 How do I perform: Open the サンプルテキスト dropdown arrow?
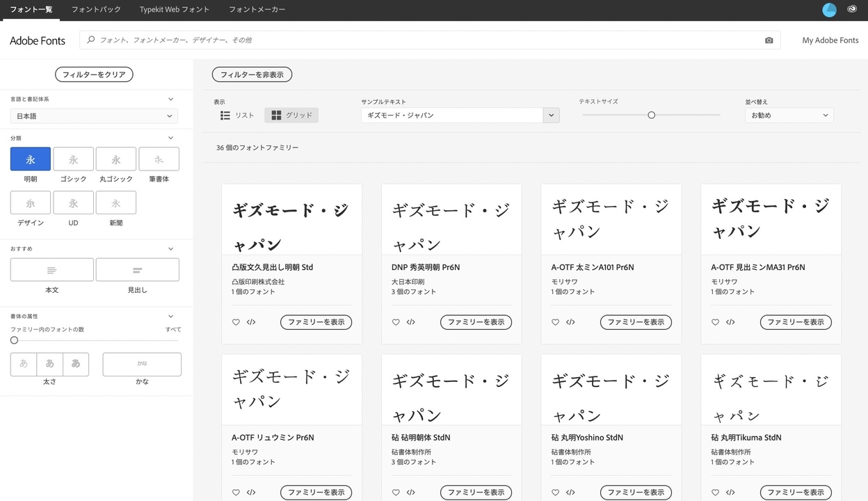[x=552, y=116]
